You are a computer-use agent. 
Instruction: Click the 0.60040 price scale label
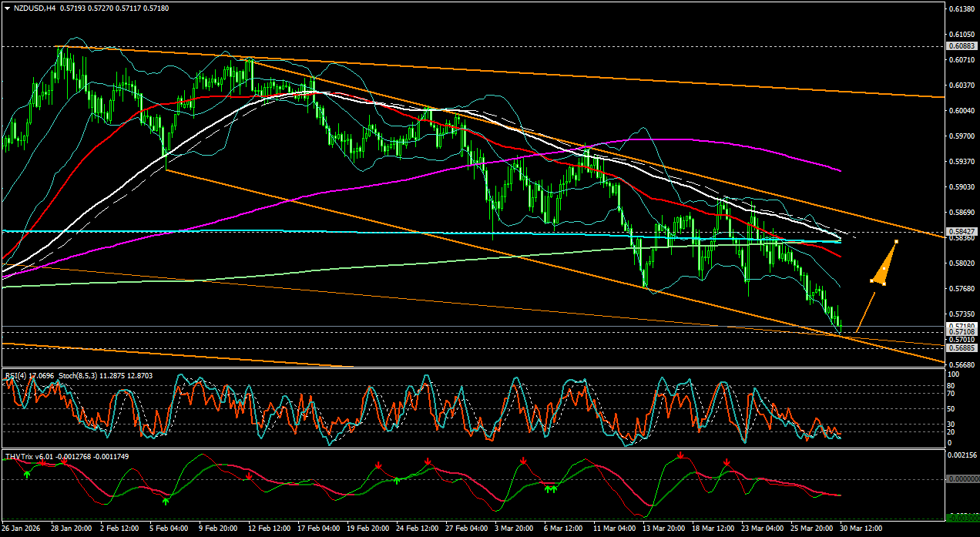click(962, 111)
